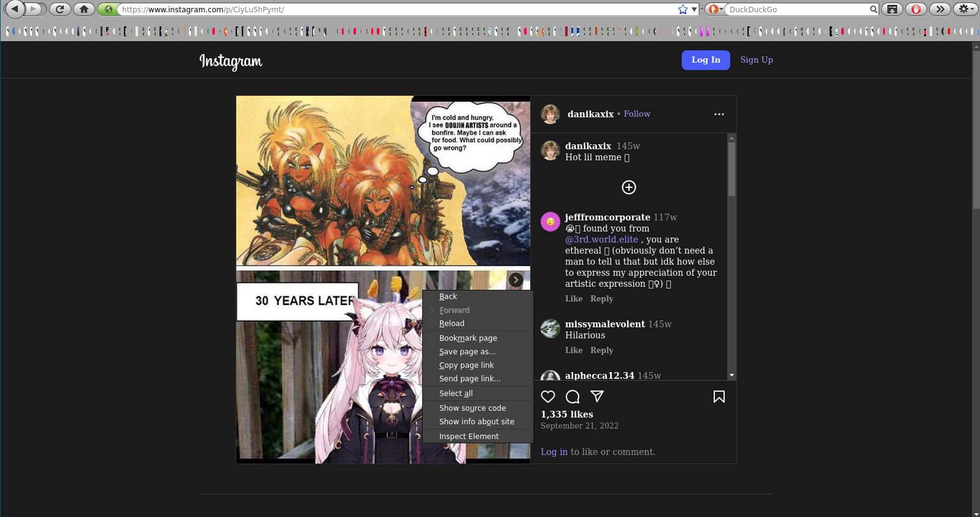The height and width of the screenshot is (517, 980).
Task: Select Save page as... in context menu
Action: click(x=477, y=352)
